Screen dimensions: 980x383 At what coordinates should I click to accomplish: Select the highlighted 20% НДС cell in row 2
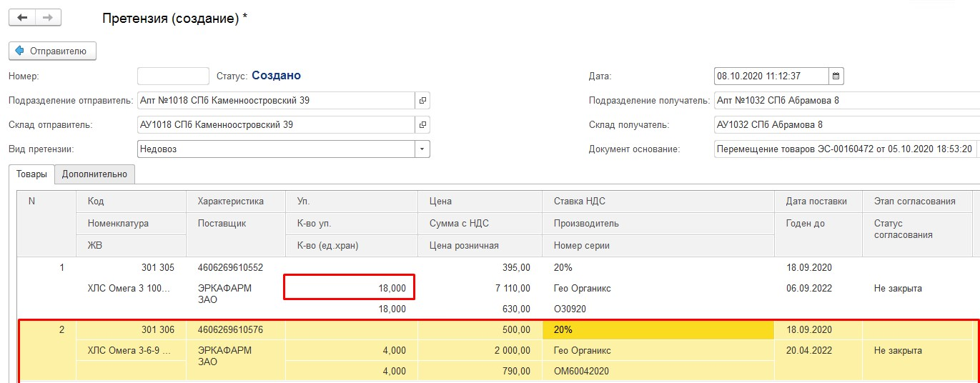click(x=658, y=330)
